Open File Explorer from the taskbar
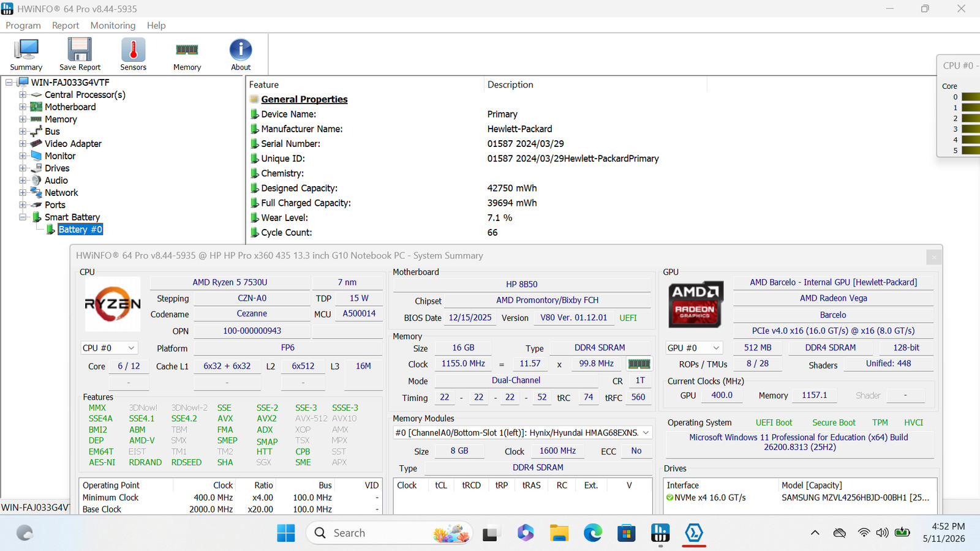Image resolution: width=980 pixels, height=551 pixels. pyautogui.click(x=559, y=533)
